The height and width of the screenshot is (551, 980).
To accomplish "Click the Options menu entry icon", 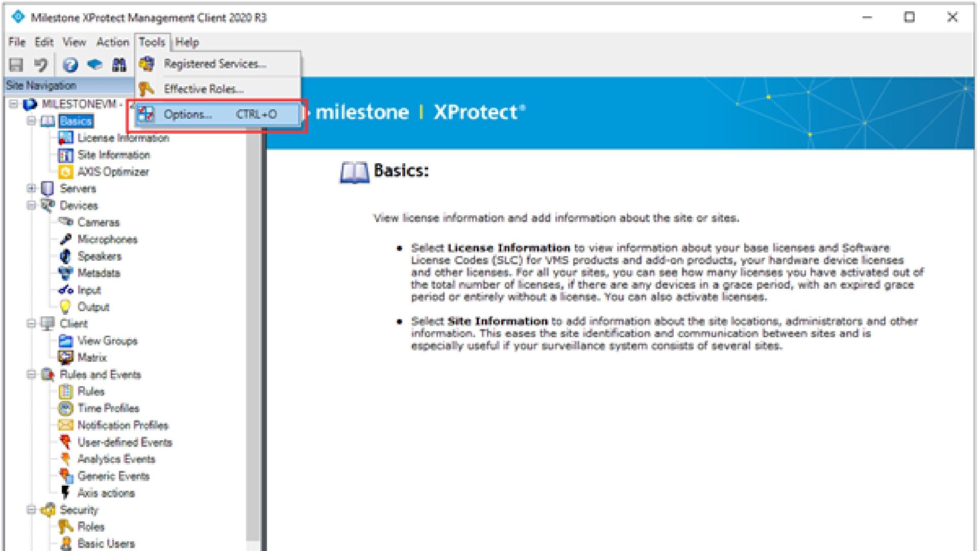I will coord(147,114).
